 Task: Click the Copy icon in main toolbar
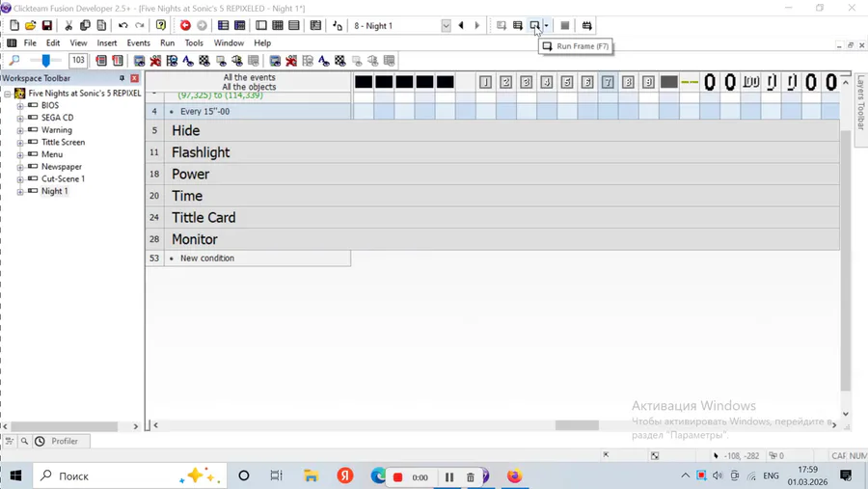tap(85, 25)
